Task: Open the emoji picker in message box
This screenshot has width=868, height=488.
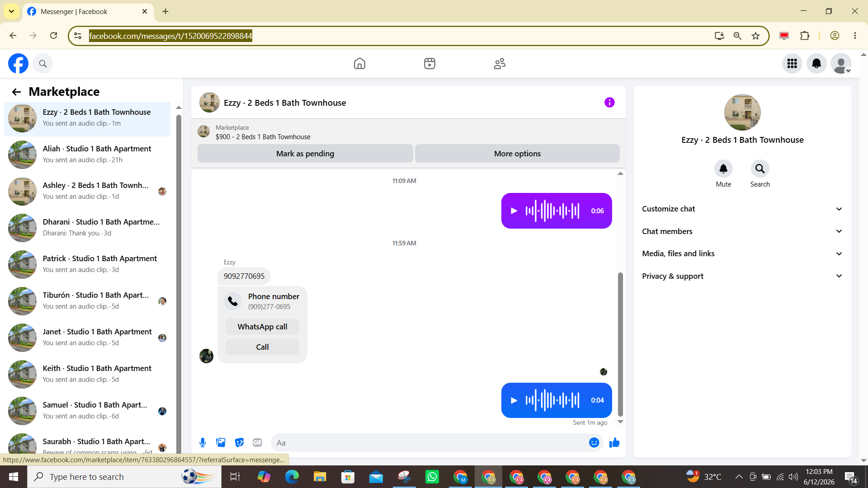Action: 594,443
